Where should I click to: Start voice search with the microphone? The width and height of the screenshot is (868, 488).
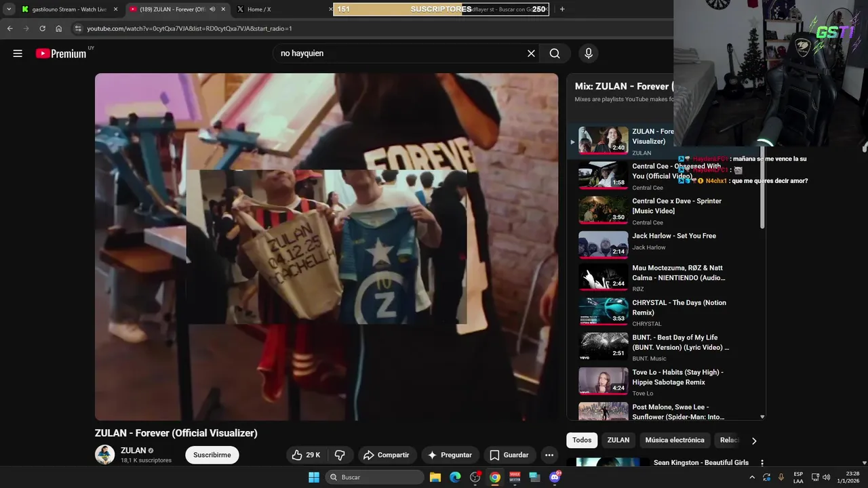[x=588, y=54]
